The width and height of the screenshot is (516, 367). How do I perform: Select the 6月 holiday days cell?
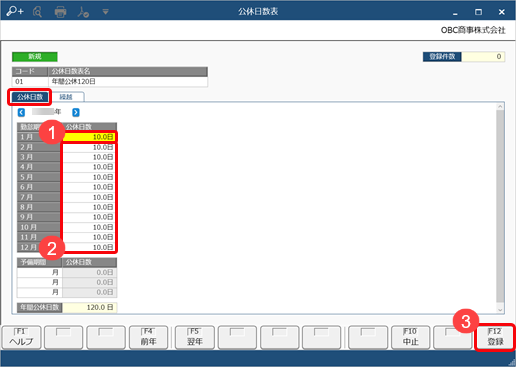tap(89, 187)
